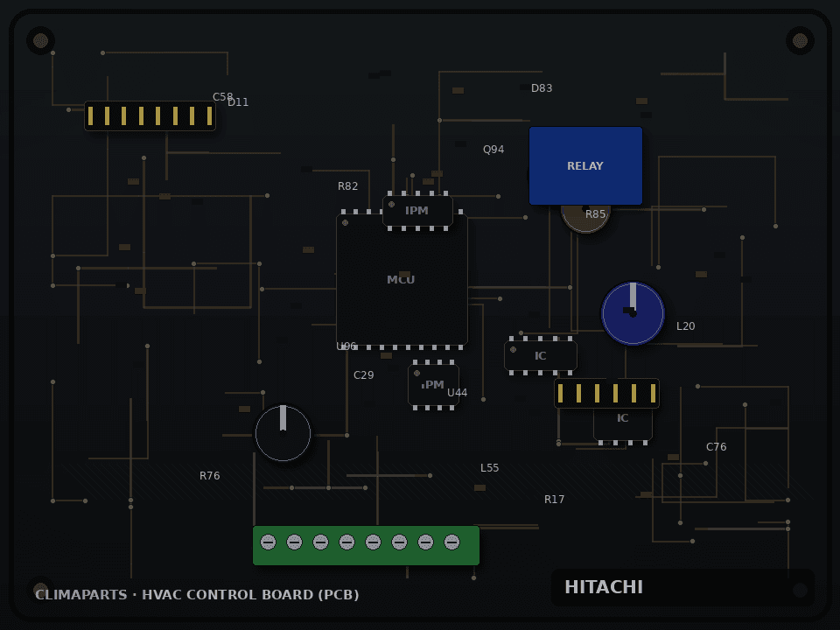Select the D83 designator label
This screenshot has width=840, height=630.
(x=542, y=88)
